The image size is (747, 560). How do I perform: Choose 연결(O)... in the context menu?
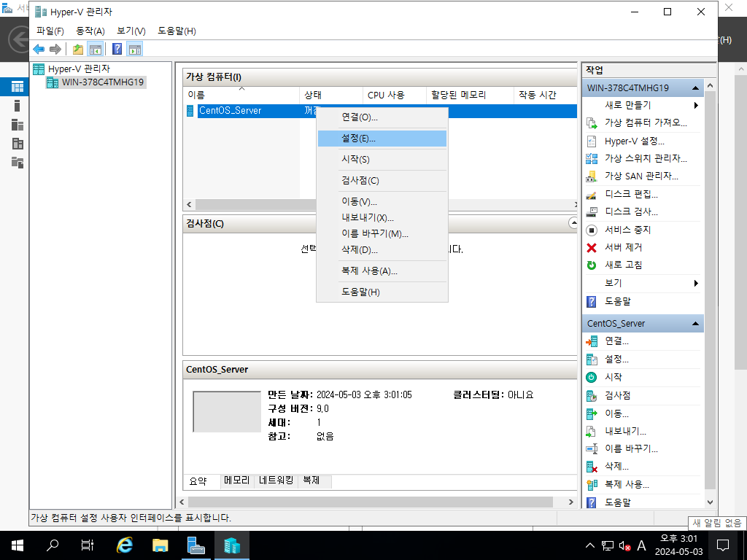[x=382, y=117]
